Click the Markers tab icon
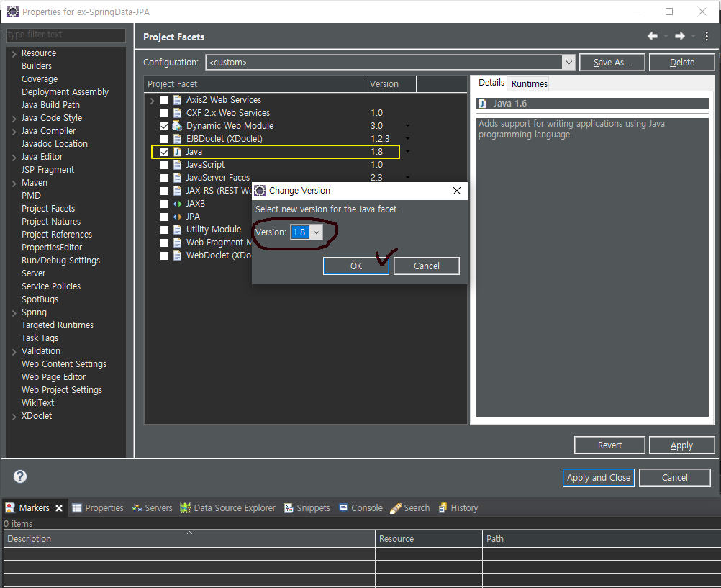This screenshot has width=721, height=588. [x=9, y=508]
